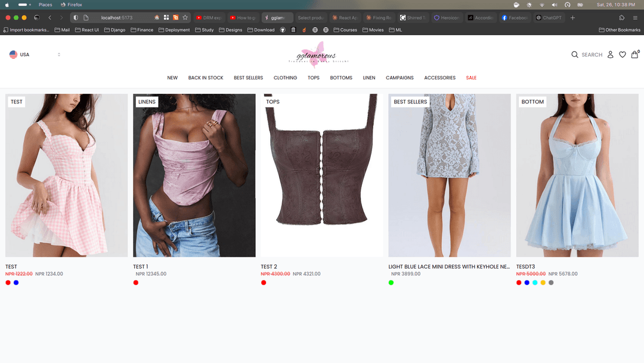The width and height of the screenshot is (644, 363).
Task: Open the TEST 2 product title link
Action: (x=269, y=267)
